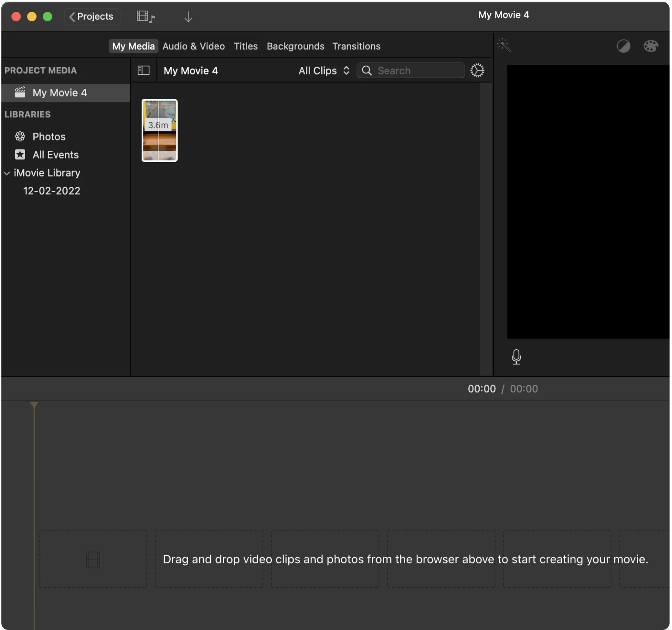
Task: Open the Backgrounds tab
Action: point(295,46)
